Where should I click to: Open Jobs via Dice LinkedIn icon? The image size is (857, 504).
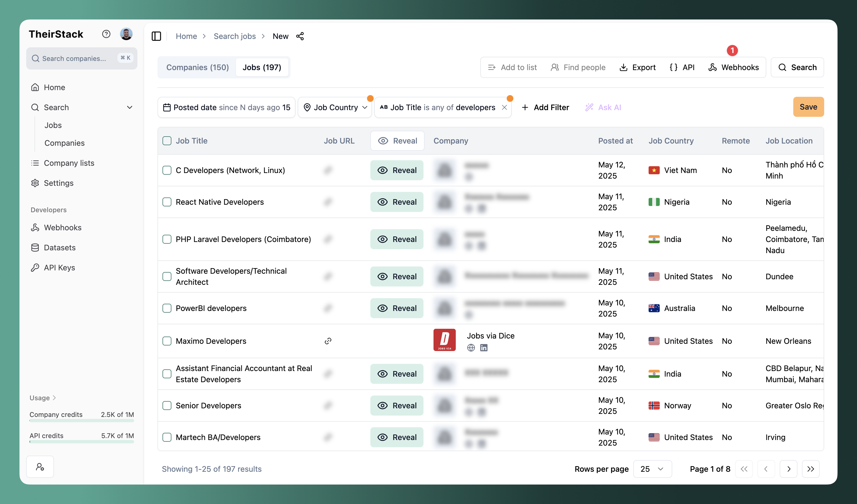pyautogui.click(x=484, y=347)
